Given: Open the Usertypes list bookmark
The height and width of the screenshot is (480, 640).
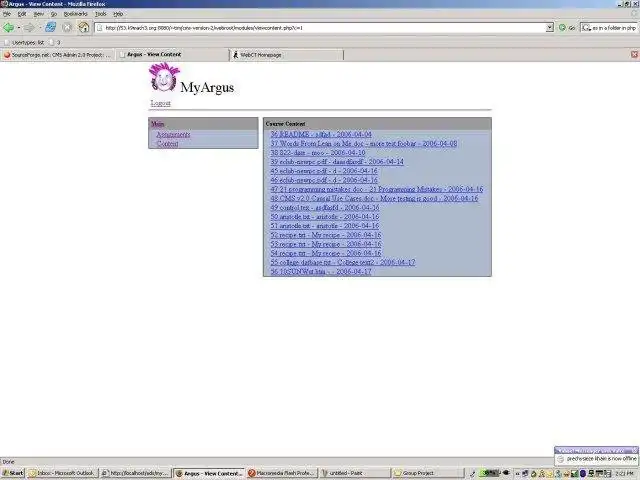Looking at the screenshot, I should [x=24, y=42].
